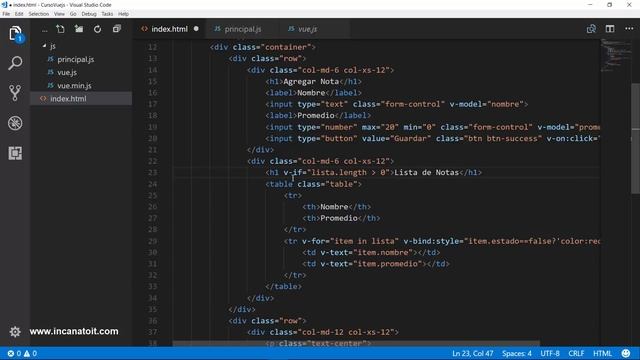Open the Tasks menu
The width and height of the screenshot is (640, 360).
tap(107, 14)
